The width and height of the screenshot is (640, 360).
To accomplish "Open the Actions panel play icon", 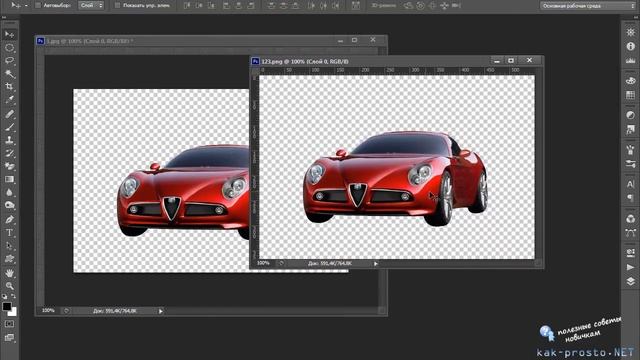I will (630, 267).
